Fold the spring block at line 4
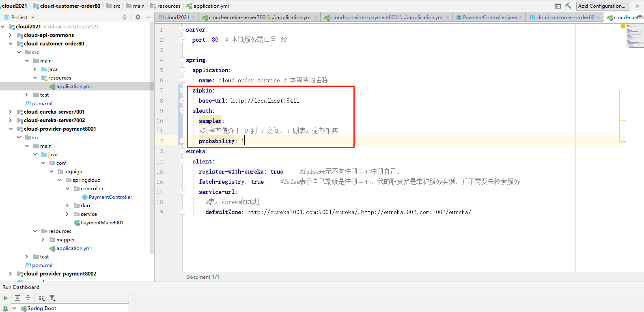 pos(183,60)
